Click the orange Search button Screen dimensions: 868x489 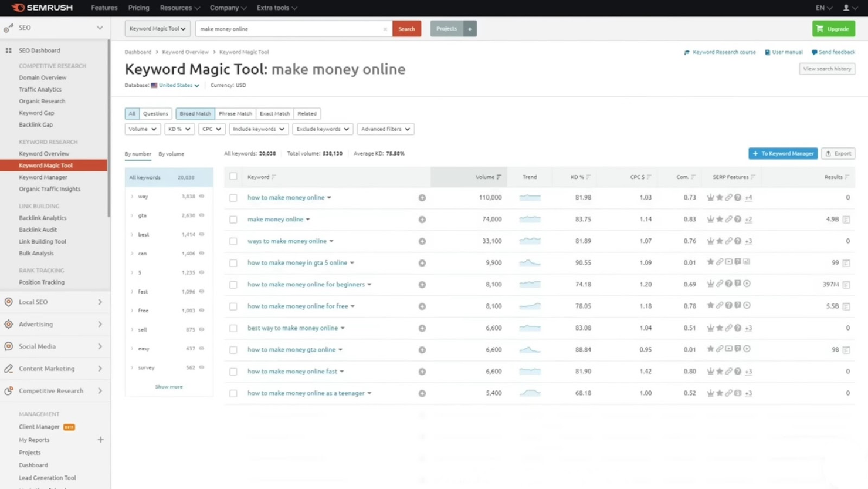pos(406,29)
